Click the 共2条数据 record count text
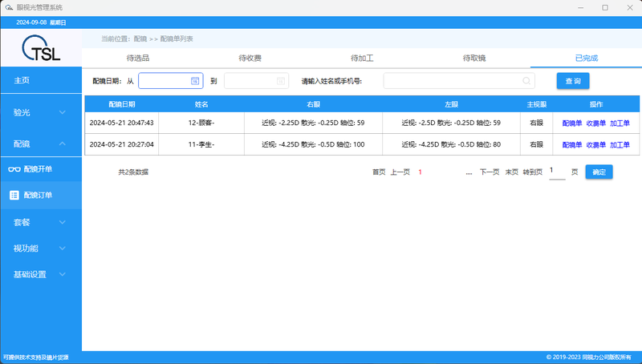 [133, 172]
